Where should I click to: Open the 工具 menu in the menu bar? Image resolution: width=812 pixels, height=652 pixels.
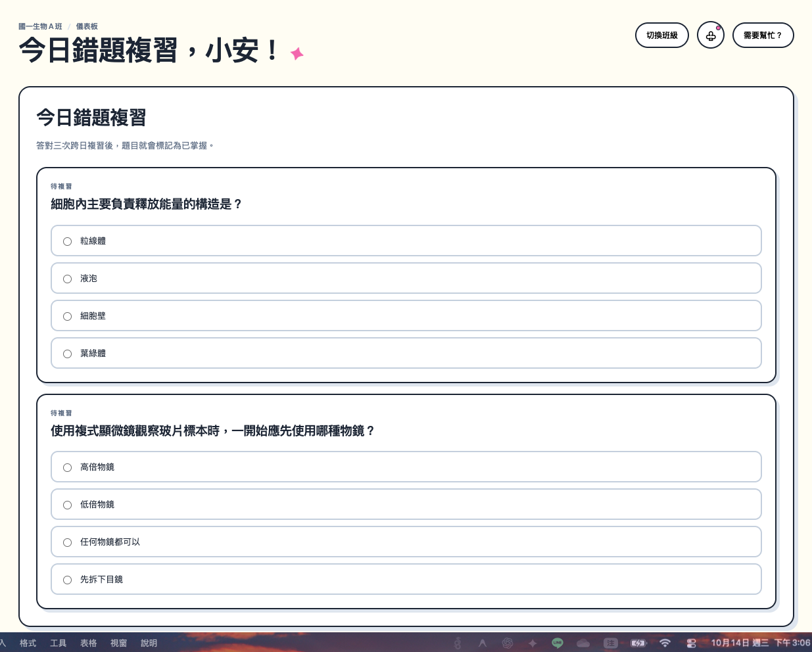click(59, 643)
